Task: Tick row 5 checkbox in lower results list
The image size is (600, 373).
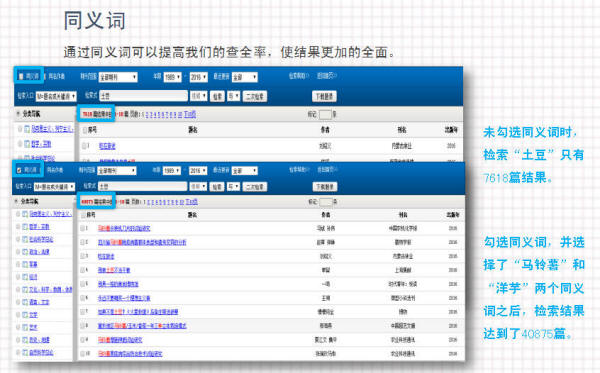Action: [82, 284]
